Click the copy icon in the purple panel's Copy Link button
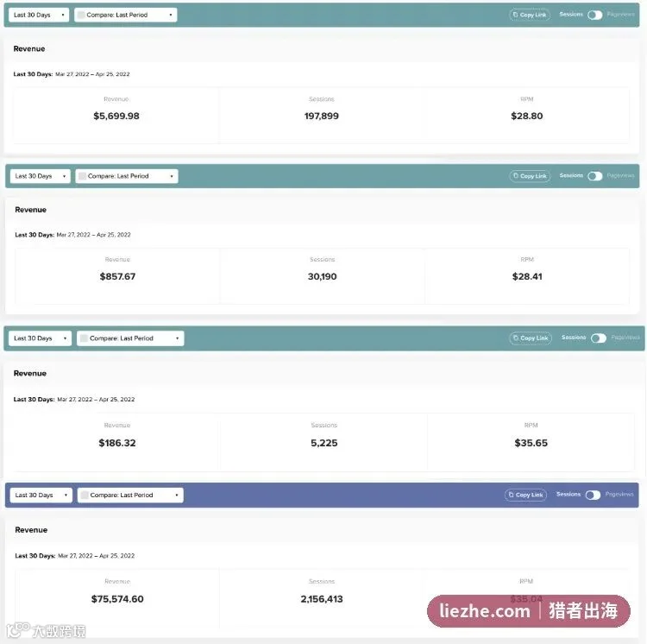 click(x=512, y=495)
